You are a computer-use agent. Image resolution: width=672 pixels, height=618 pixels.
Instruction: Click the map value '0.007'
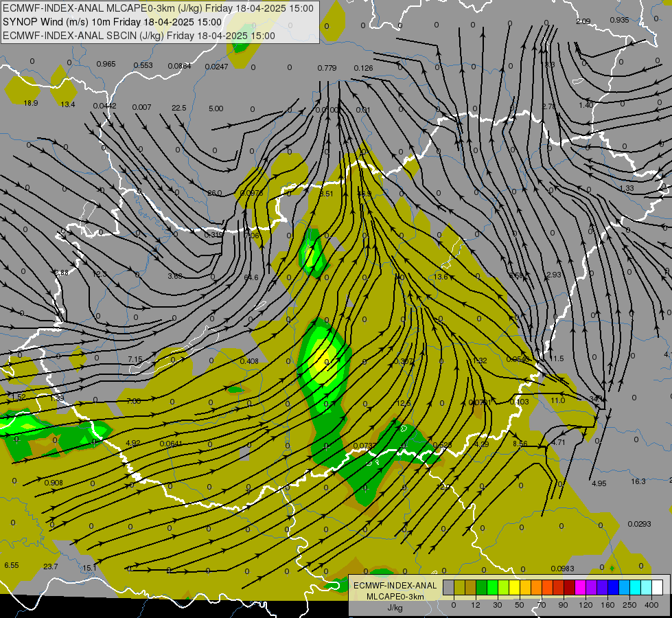click(x=141, y=107)
